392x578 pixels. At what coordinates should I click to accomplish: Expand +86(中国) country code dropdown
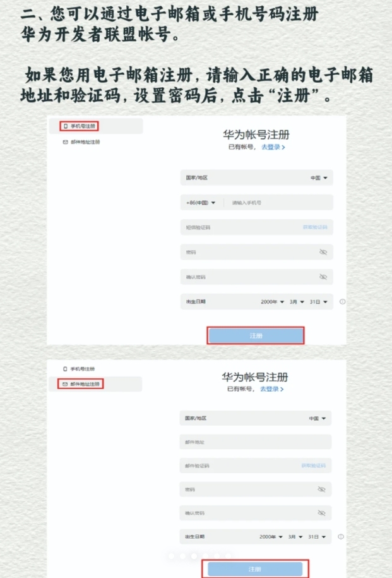201,203
